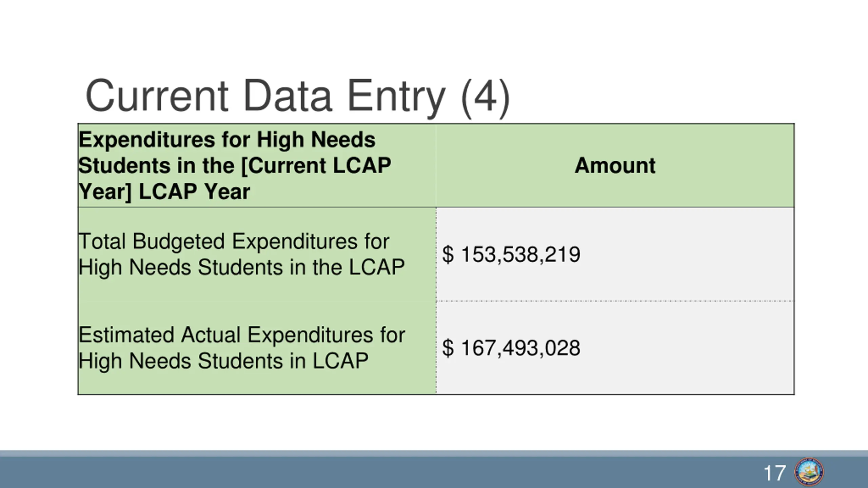Image resolution: width=868 pixels, height=488 pixels.
Task: Click the dollar sign before 167,493,028
Action: pyautogui.click(x=448, y=348)
